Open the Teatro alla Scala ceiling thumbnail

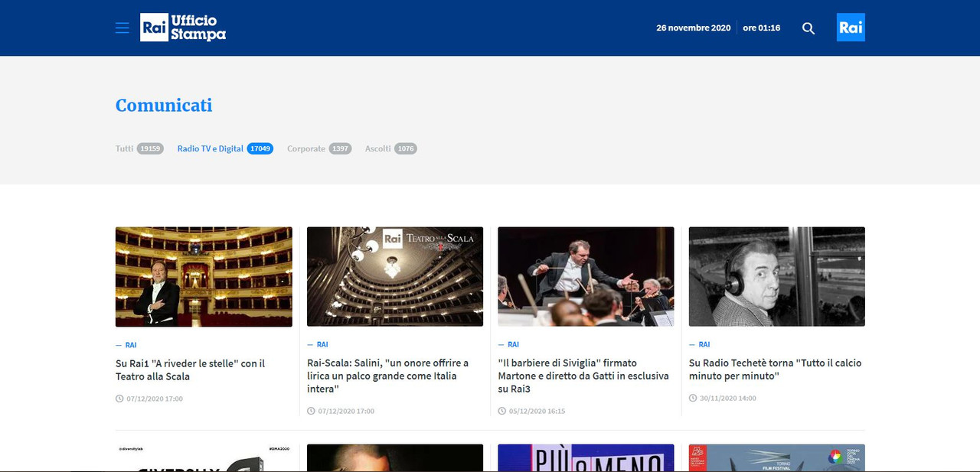(x=395, y=277)
